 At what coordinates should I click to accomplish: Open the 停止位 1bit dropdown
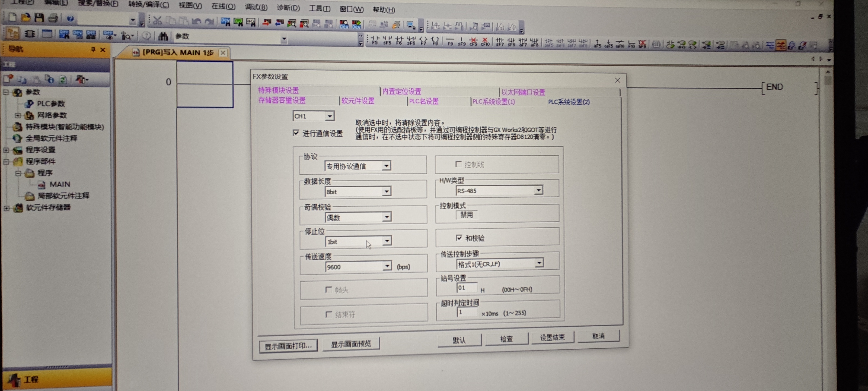(x=387, y=241)
